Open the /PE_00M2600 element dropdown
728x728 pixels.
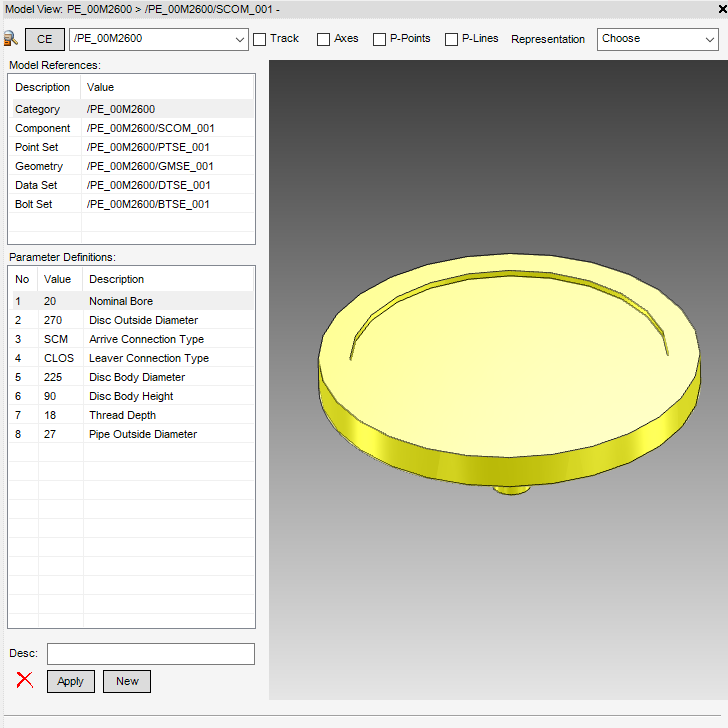[238, 39]
